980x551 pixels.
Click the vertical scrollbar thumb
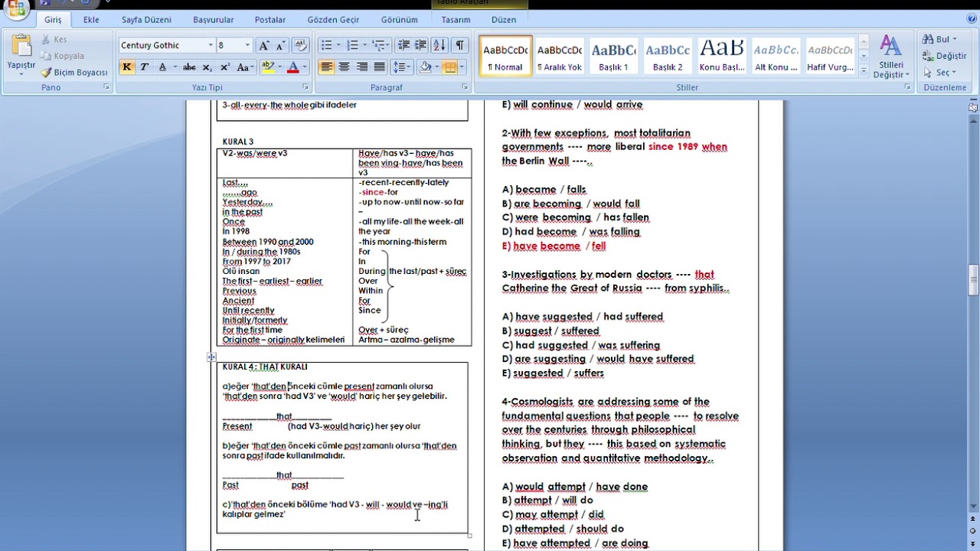973,280
